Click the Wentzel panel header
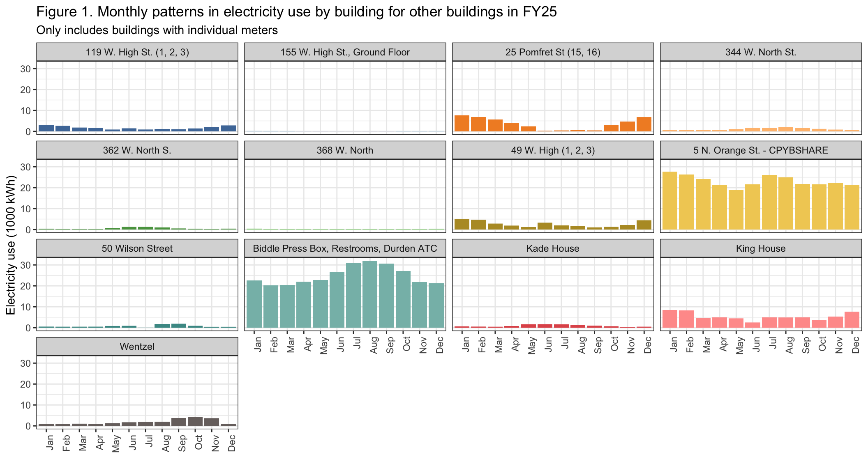Screen dimensions: 868x473 tap(137, 347)
